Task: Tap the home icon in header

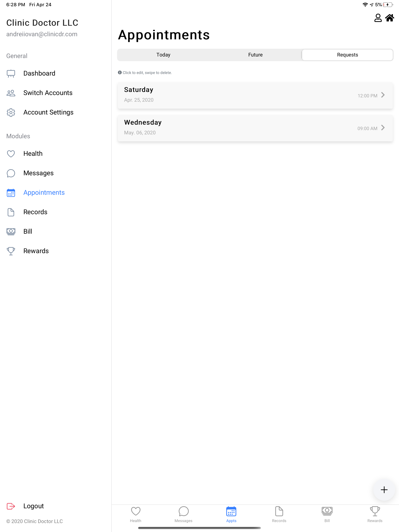Action: [x=390, y=18]
